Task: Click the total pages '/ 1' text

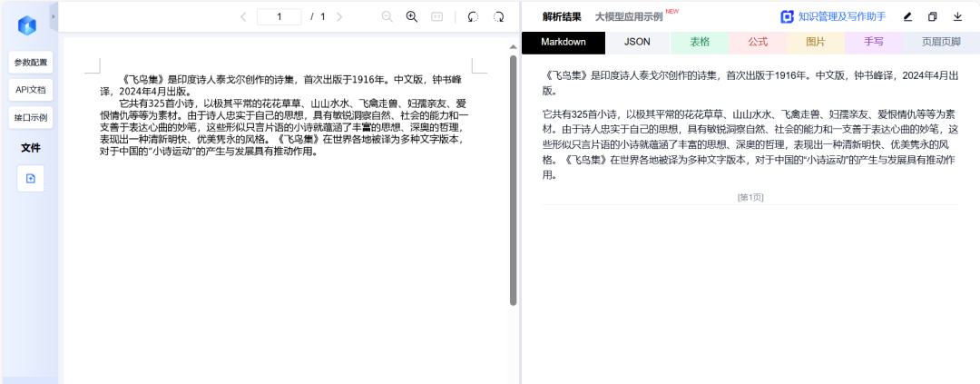Action: click(x=318, y=17)
